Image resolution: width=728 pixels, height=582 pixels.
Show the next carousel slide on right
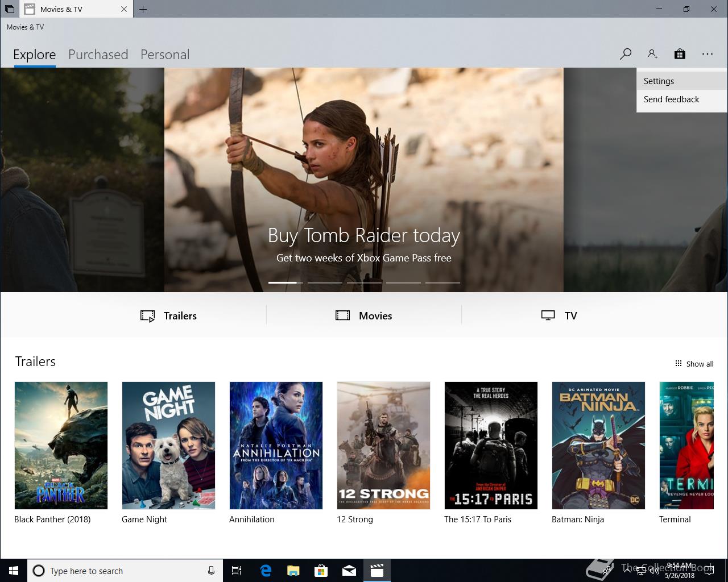coord(646,180)
